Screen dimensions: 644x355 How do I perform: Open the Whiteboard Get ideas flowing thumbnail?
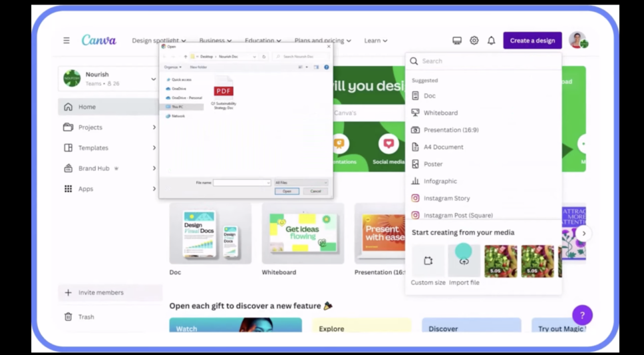303,233
